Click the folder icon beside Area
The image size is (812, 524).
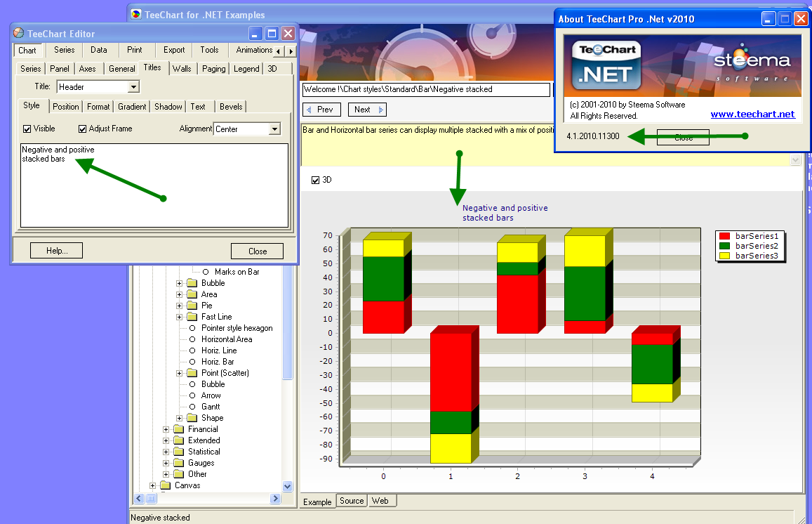point(192,294)
